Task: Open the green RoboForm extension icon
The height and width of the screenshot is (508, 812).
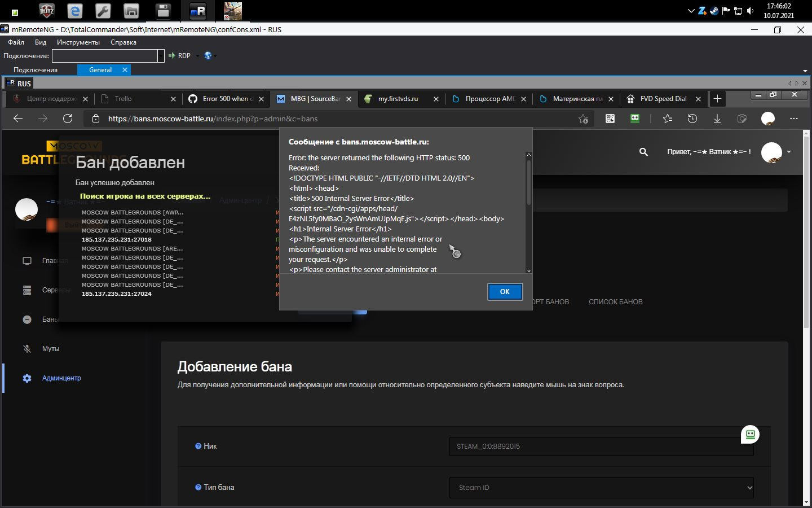Action: point(635,119)
